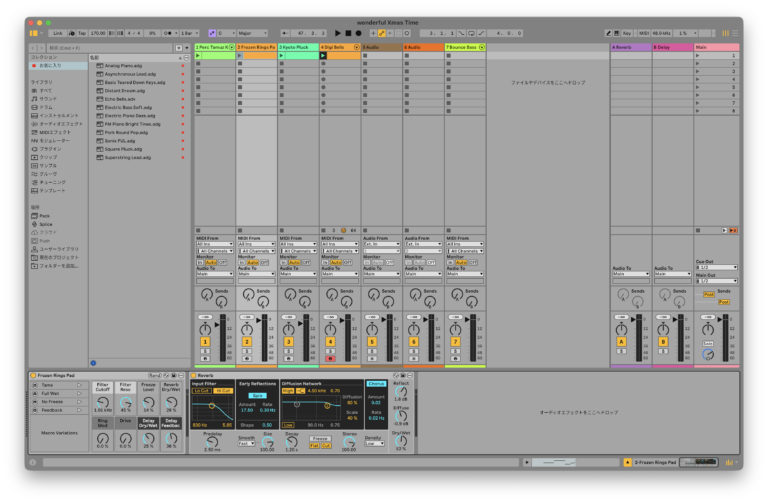Enable Lo Cut in Reverb input filter

(x=201, y=391)
